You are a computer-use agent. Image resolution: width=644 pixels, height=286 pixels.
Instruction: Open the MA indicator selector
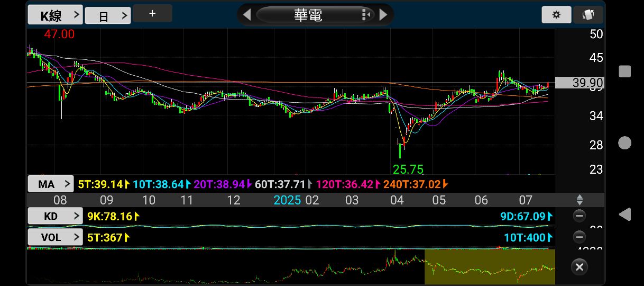[51, 184]
